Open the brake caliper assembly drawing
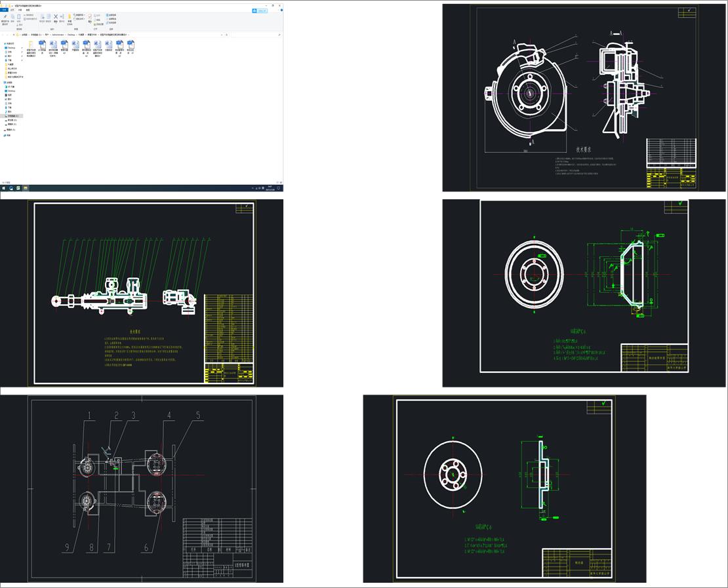728x588 pixels. (x=584, y=98)
